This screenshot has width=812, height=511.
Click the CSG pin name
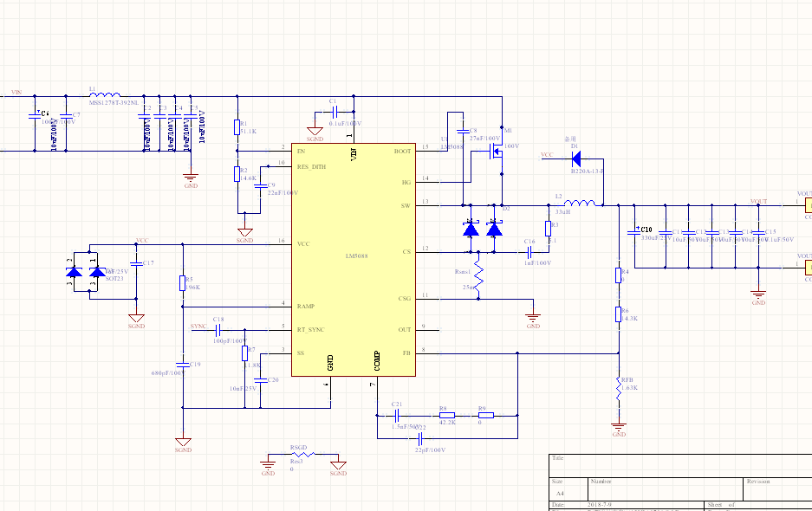tap(405, 299)
